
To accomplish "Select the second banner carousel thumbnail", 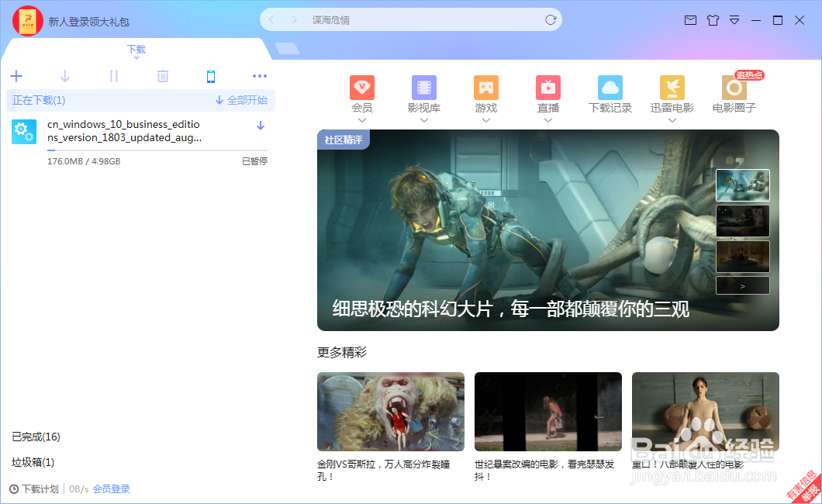I will 743,220.
